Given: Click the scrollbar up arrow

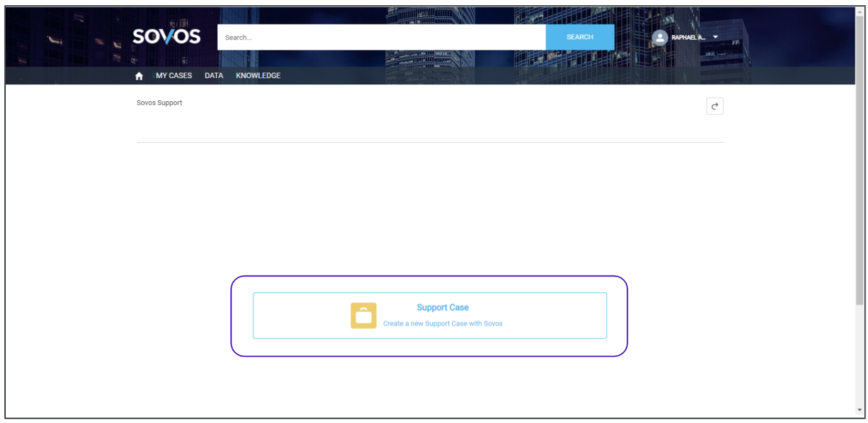Looking at the screenshot, I should coord(860,11).
